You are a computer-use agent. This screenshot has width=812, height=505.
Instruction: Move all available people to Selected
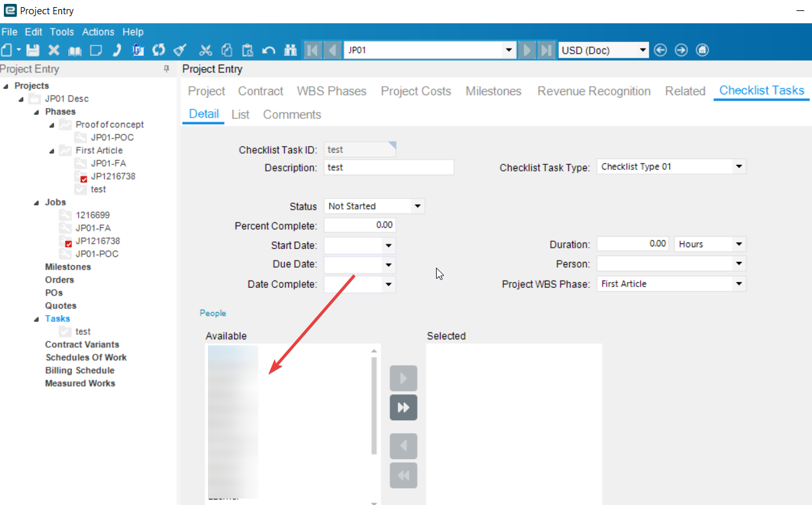(404, 407)
